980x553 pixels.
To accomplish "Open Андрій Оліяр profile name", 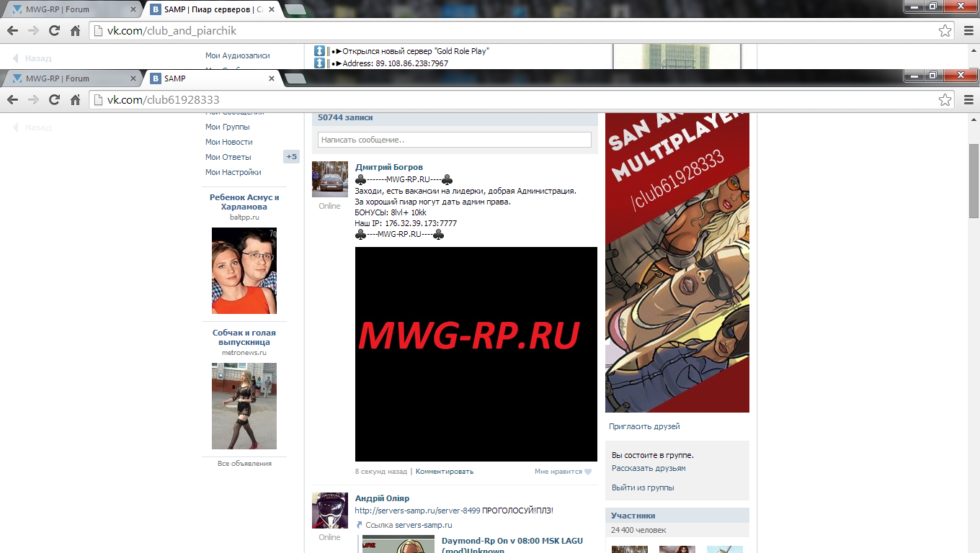I will [x=382, y=498].
